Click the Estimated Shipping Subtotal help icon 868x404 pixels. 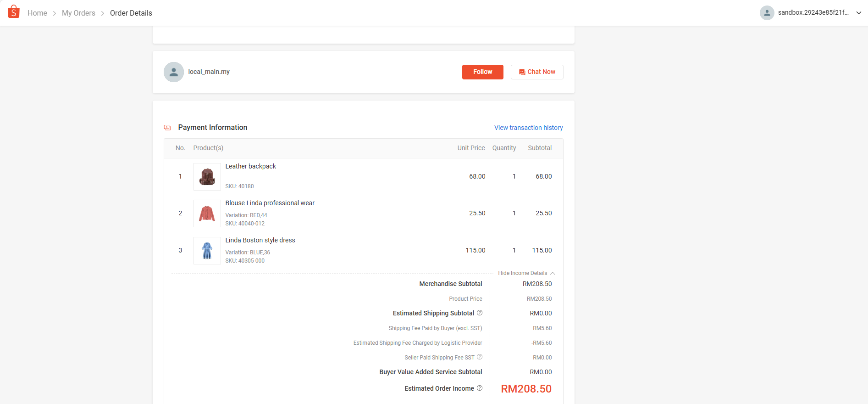coord(480,313)
